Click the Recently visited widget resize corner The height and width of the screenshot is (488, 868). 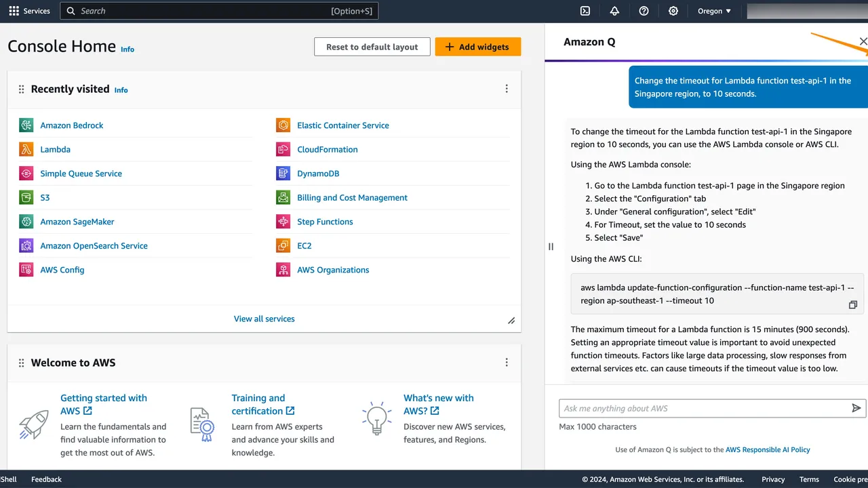(511, 321)
